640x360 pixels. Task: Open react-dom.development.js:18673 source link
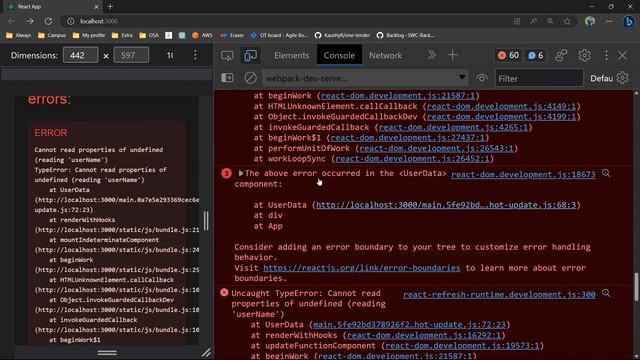click(523, 174)
